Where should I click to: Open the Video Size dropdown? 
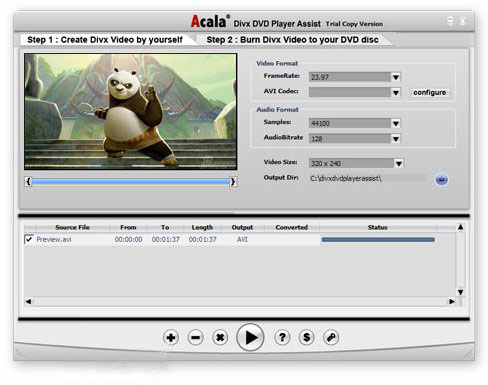click(399, 163)
